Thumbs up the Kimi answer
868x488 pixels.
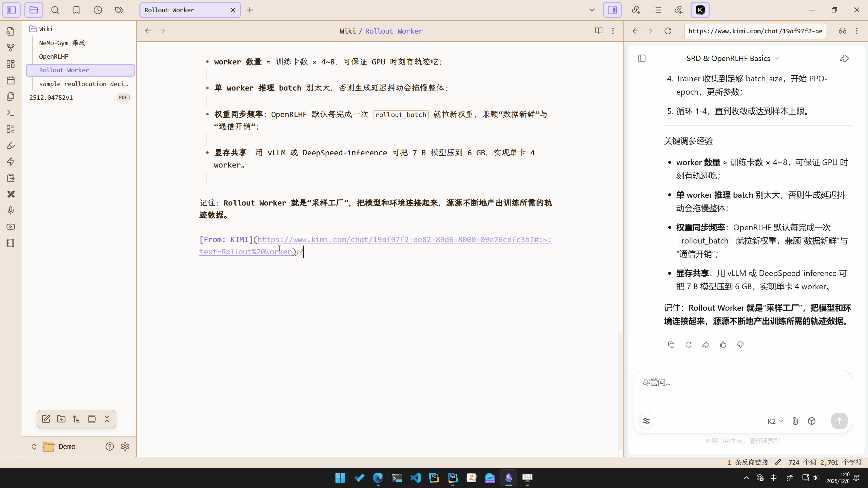click(723, 345)
